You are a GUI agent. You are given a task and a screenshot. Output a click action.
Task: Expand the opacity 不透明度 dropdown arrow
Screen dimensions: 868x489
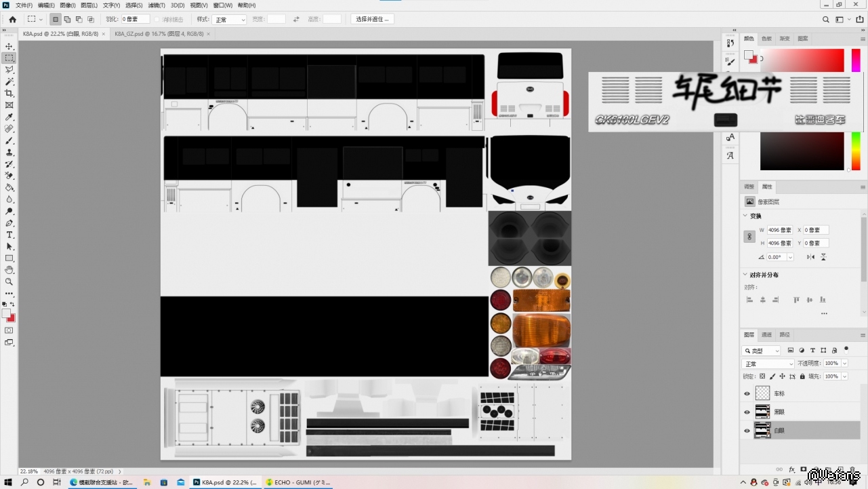pyautogui.click(x=845, y=364)
